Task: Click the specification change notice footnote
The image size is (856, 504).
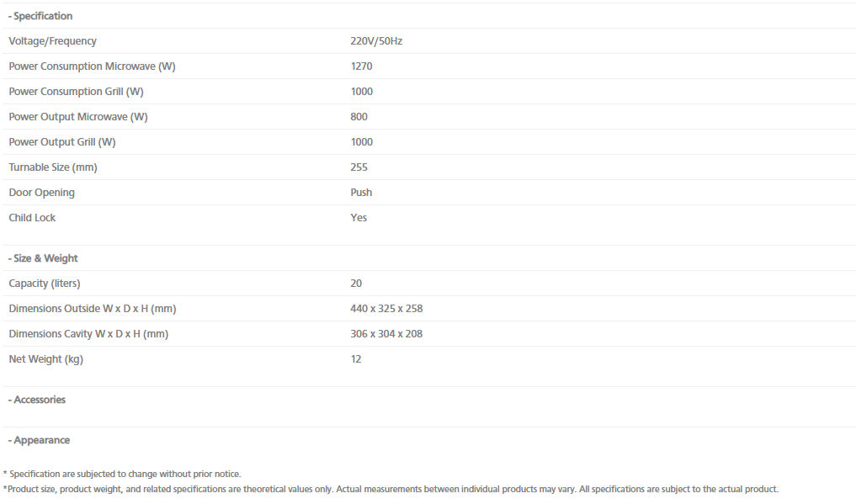Action: [122, 474]
